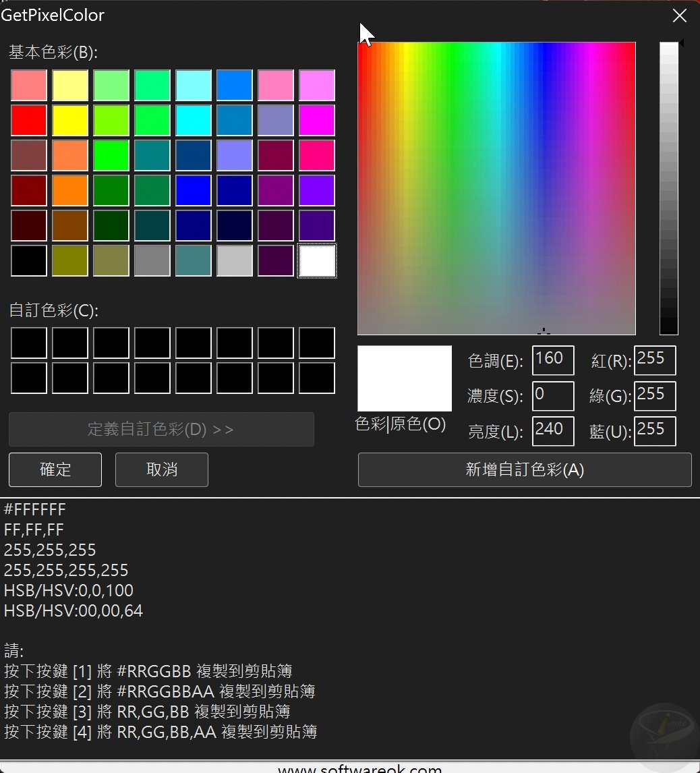Pick the black swatch in basic colors

(x=29, y=260)
